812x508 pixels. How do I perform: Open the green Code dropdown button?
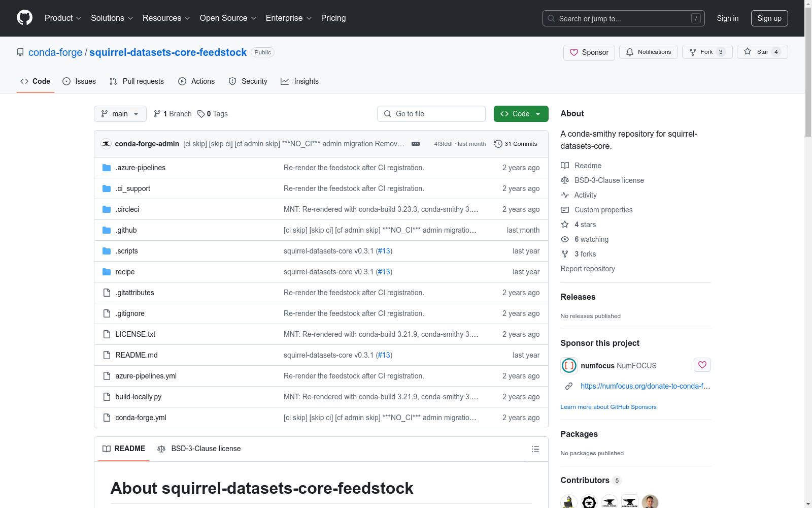point(521,114)
